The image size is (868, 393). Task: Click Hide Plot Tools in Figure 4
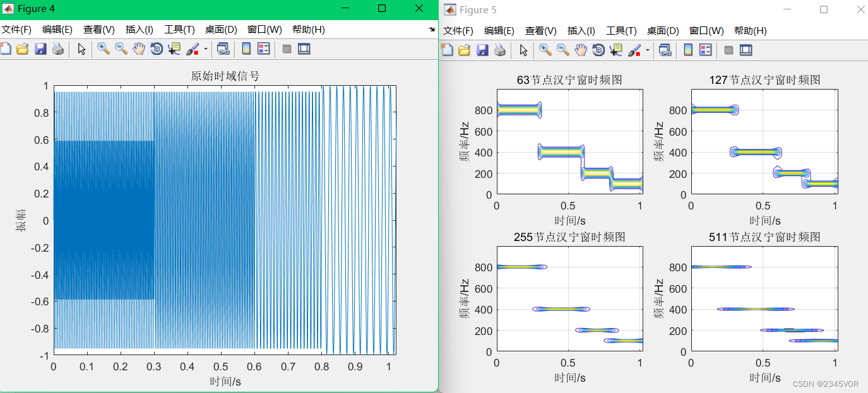pos(286,49)
